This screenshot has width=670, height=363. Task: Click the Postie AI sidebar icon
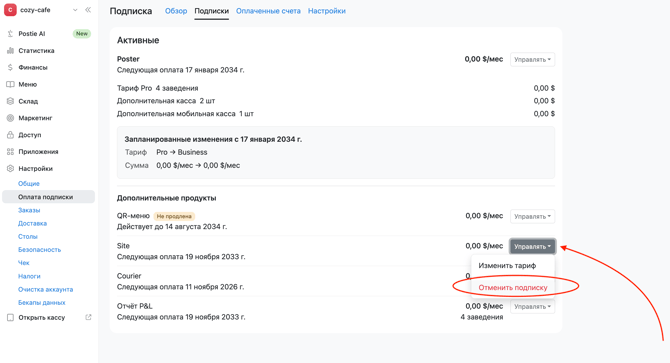pyautogui.click(x=10, y=34)
